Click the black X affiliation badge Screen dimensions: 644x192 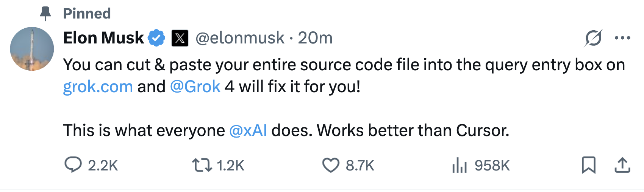click(180, 38)
